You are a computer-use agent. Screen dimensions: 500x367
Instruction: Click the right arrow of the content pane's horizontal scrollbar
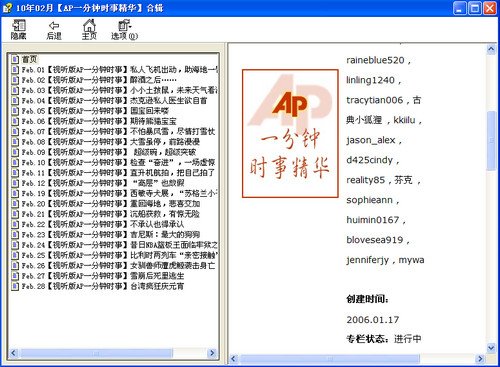(480, 359)
